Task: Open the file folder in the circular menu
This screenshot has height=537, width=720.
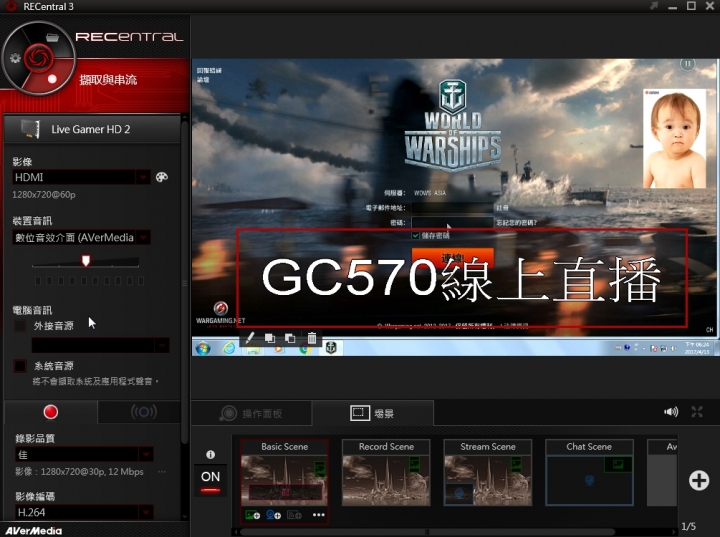Action: [x=52, y=37]
